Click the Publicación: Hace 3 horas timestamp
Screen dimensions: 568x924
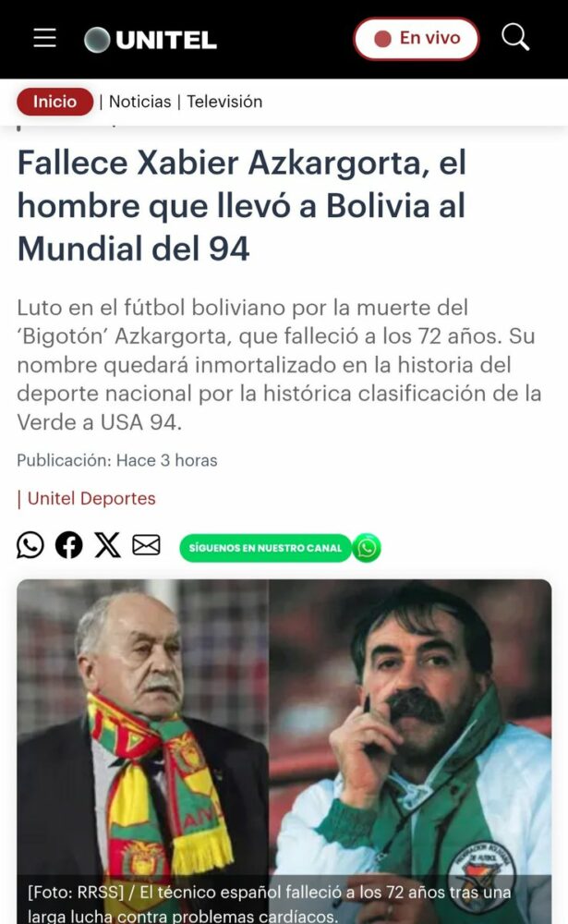coord(116,460)
